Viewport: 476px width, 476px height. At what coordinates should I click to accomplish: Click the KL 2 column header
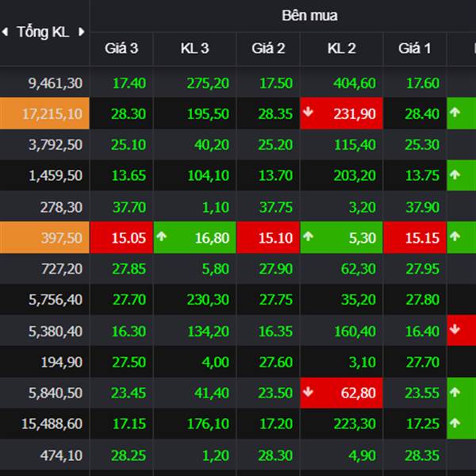click(341, 49)
